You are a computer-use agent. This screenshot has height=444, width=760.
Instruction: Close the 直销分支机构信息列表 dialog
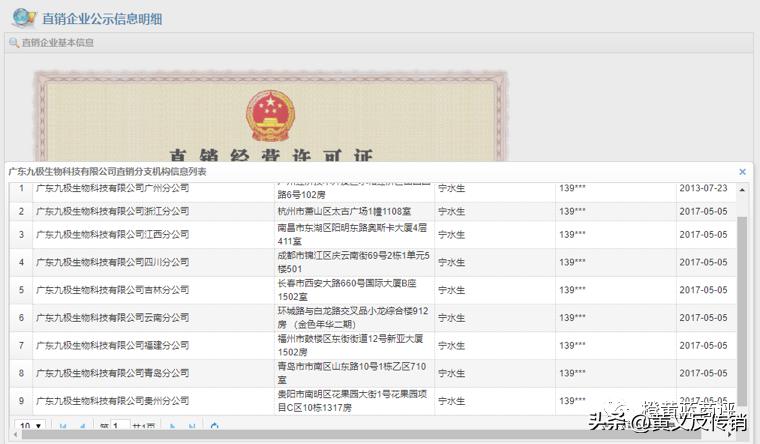coord(742,172)
